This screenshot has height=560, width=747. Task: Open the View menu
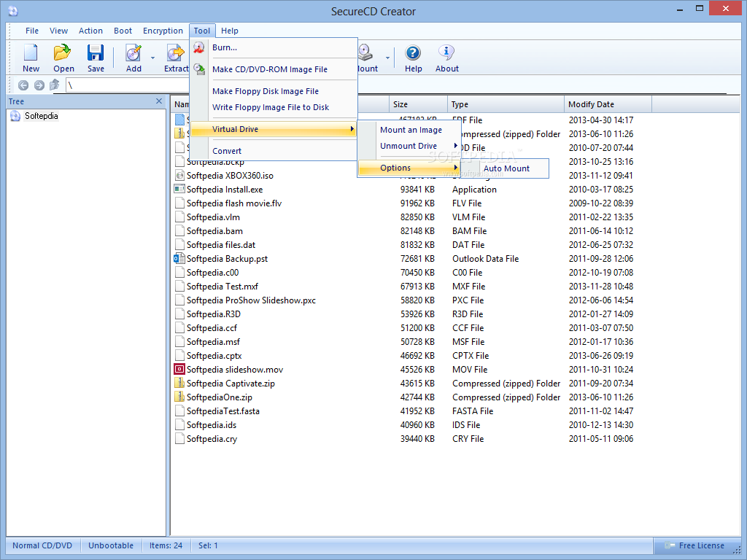[x=58, y=31]
